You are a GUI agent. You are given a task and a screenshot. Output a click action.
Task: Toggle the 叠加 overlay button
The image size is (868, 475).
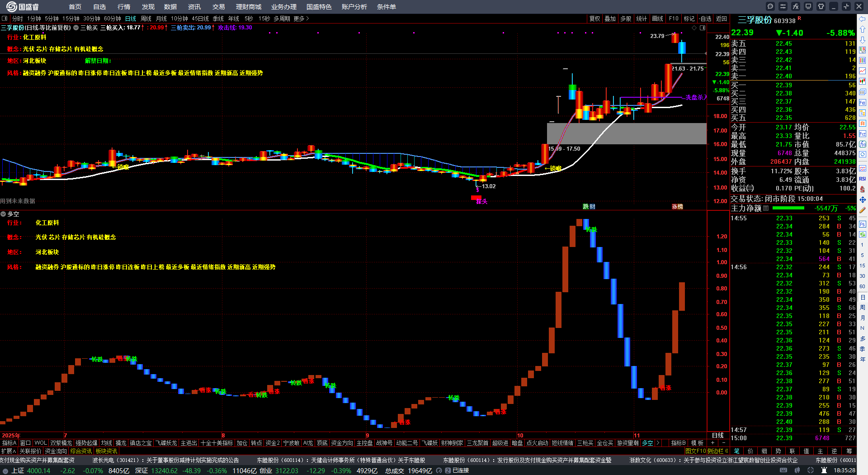pyautogui.click(x=610, y=19)
